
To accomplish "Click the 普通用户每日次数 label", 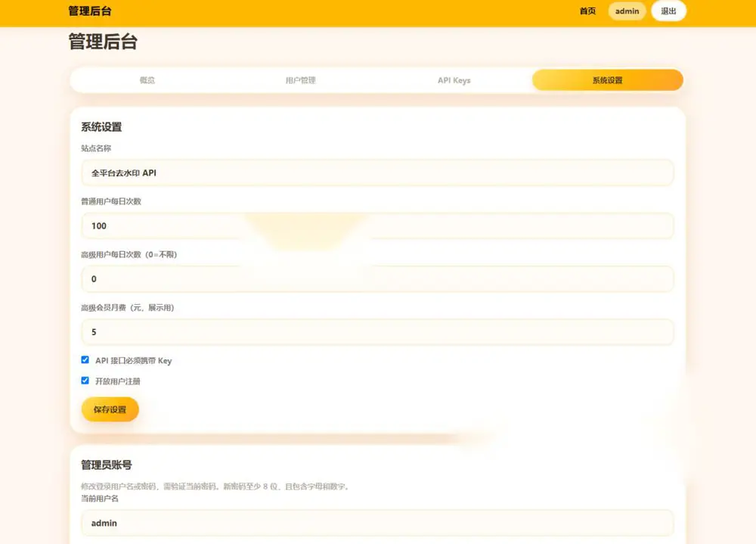I will pyautogui.click(x=111, y=201).
